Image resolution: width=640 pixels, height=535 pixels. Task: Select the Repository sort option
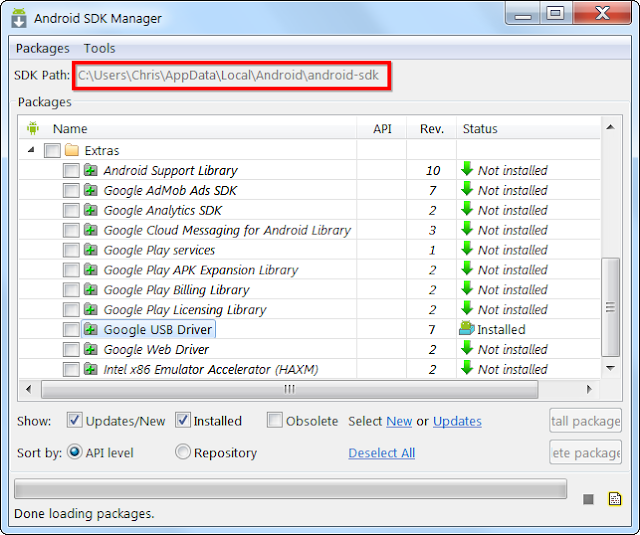[x=183, y=452]
